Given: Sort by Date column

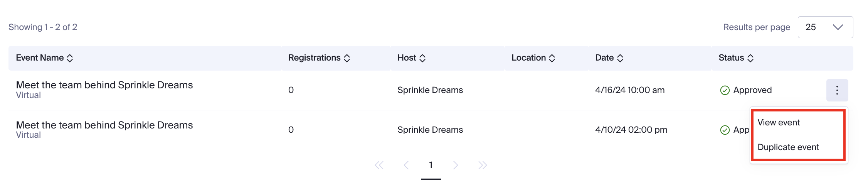Looking at the screenshot, I should tap(620, 58).
